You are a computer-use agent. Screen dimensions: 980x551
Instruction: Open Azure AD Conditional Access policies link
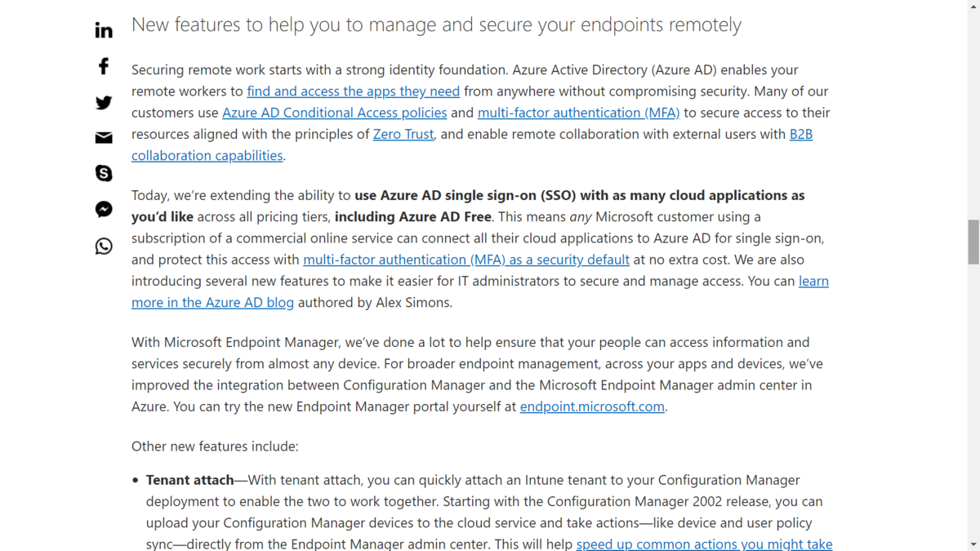click(x=335, y=113)
